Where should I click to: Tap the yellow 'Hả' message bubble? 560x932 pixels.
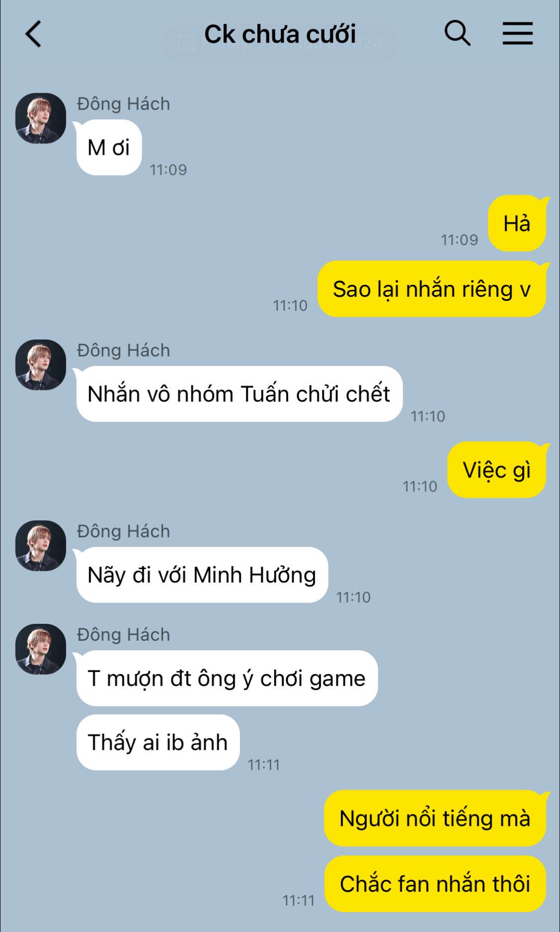[x=517, y=224]
